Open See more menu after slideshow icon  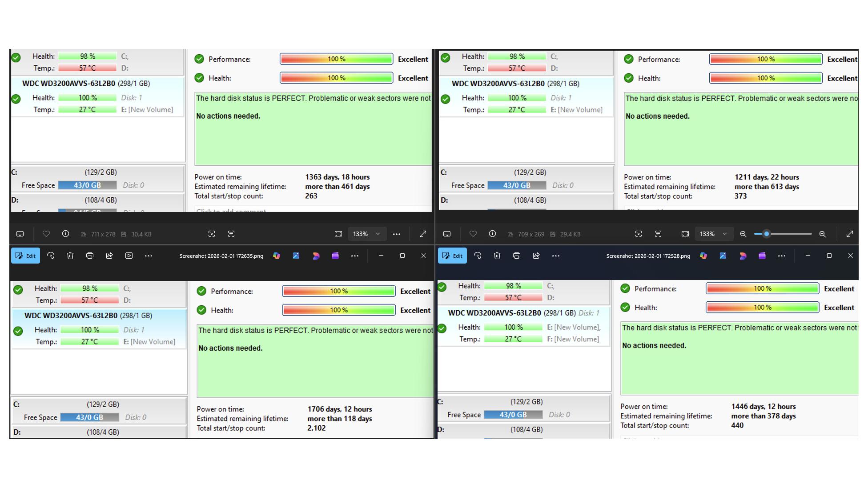[149, 256]
